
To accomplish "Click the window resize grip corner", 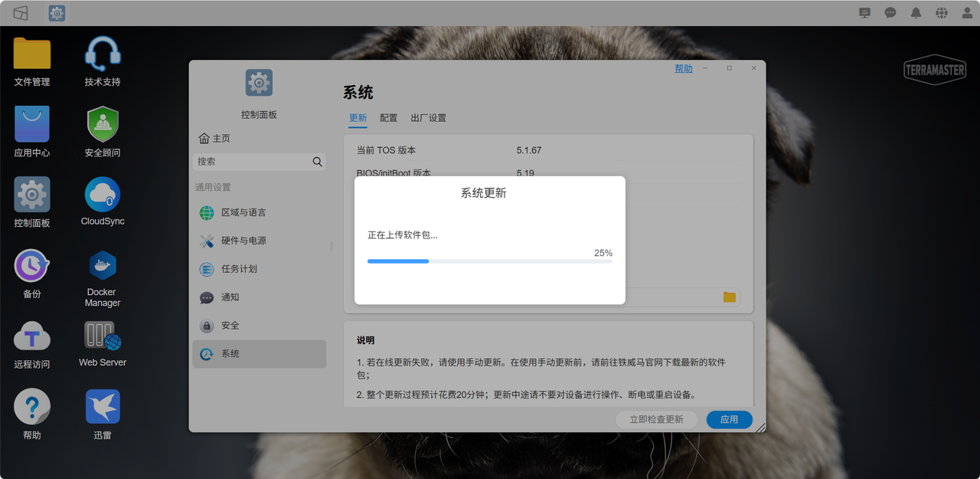I will (760, 428).
